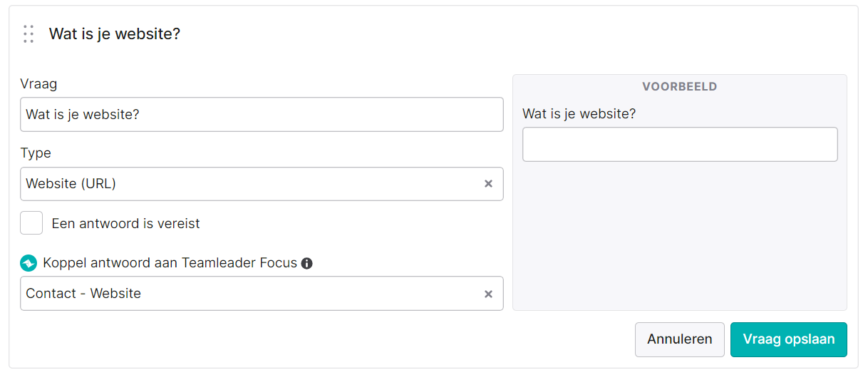
Task: Click the VOORBEELD preview heading
Action: [680, 87]
